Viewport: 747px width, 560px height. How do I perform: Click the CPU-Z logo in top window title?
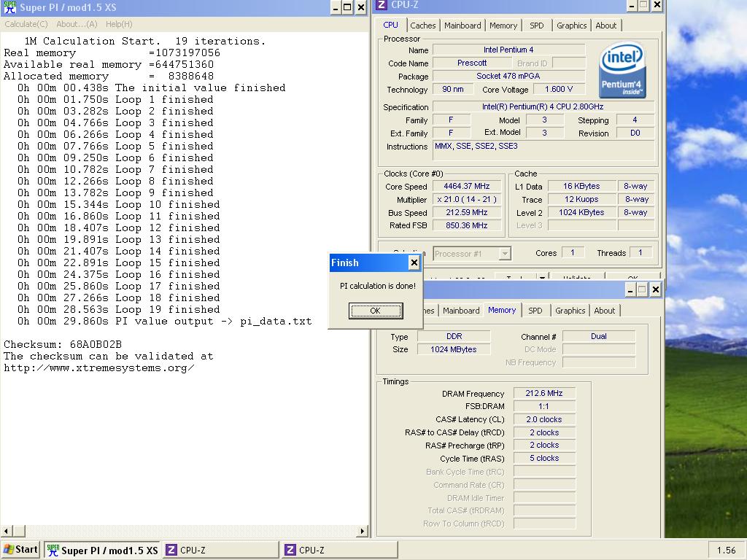pyautogui.click(x=381, y=5)
